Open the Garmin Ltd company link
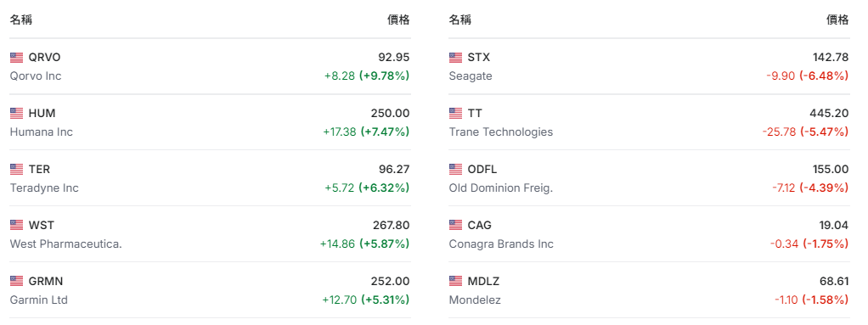Image resolution: width=868 pixels, height=325 pixels. (x=39, y=300)
